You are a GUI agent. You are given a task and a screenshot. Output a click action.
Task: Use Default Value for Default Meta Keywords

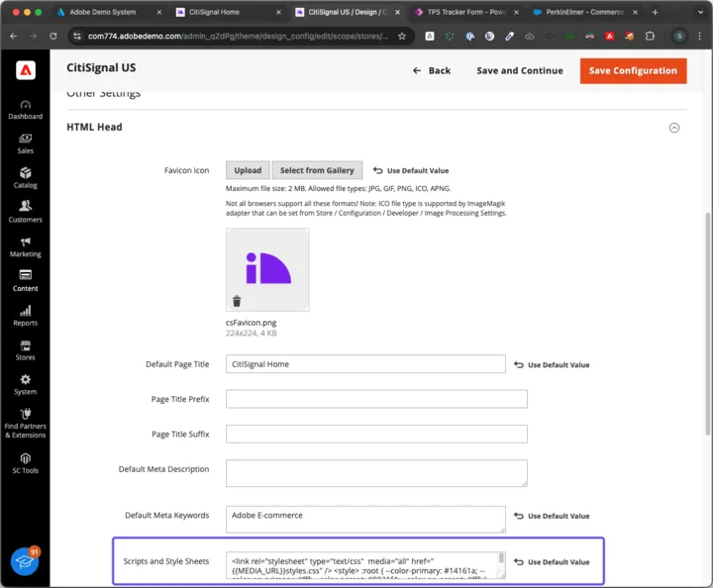(552, 516)
